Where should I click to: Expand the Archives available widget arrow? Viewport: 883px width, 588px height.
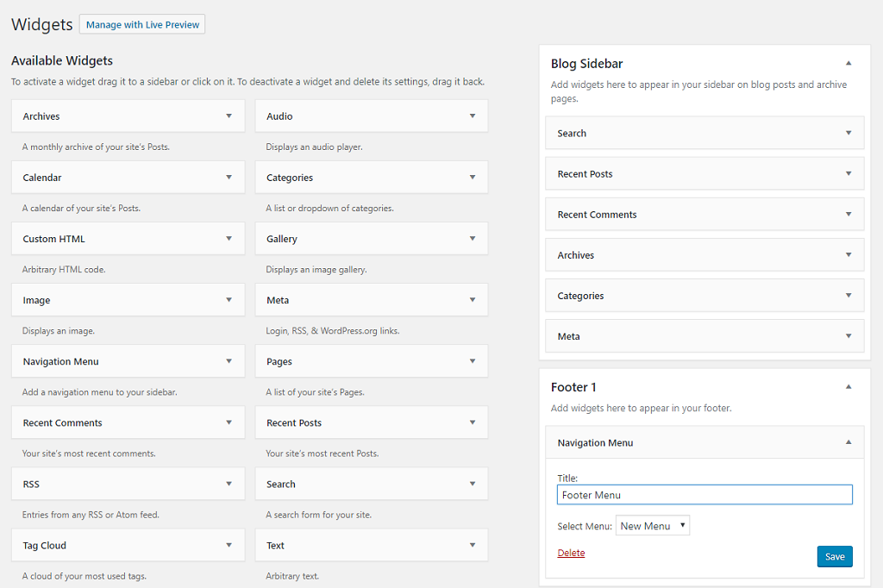(229, 116)
